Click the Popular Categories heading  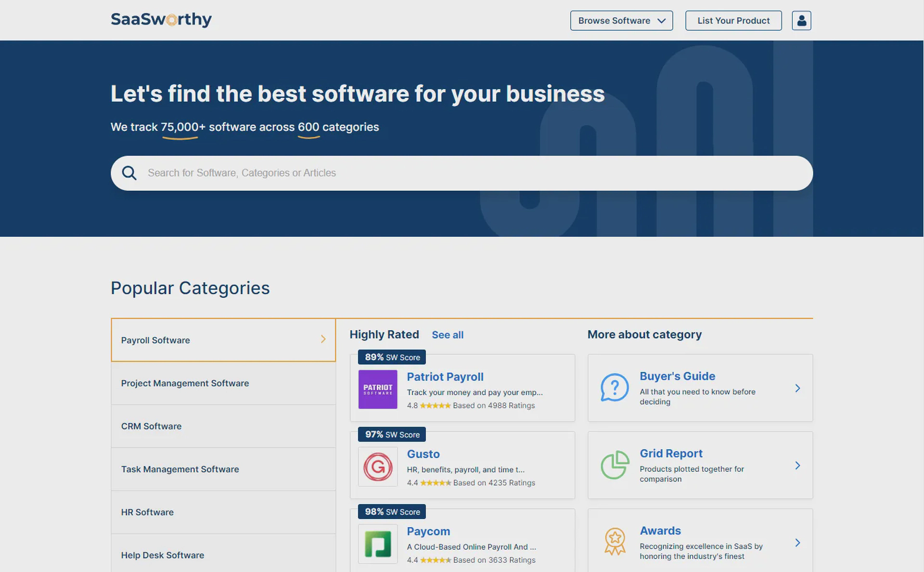coord(190,288)
